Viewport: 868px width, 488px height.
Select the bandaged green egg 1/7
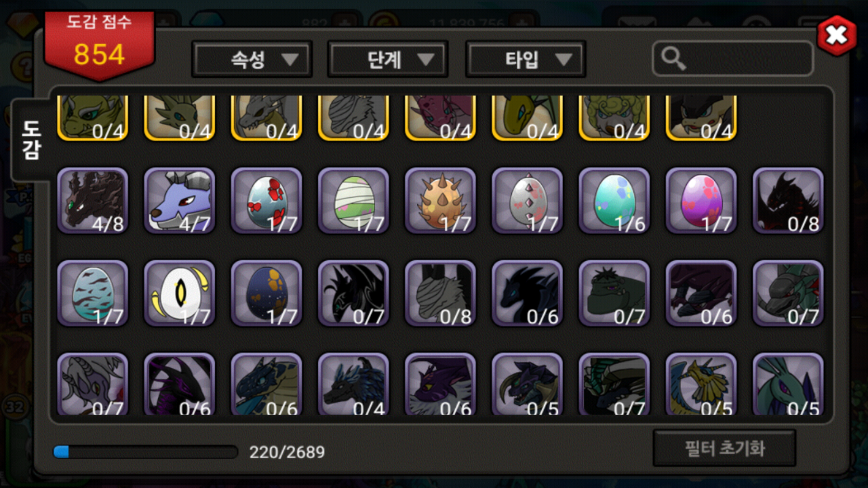pos(353,201)
